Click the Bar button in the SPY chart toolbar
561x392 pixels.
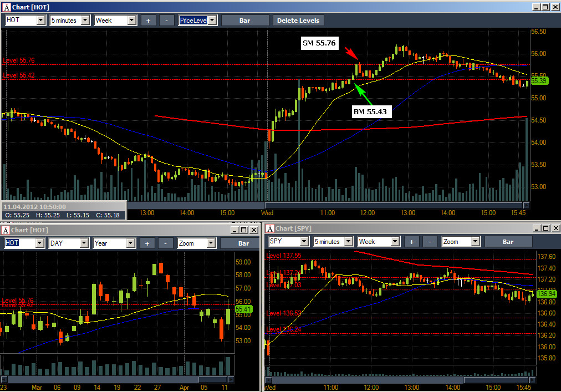pos(508,242)
